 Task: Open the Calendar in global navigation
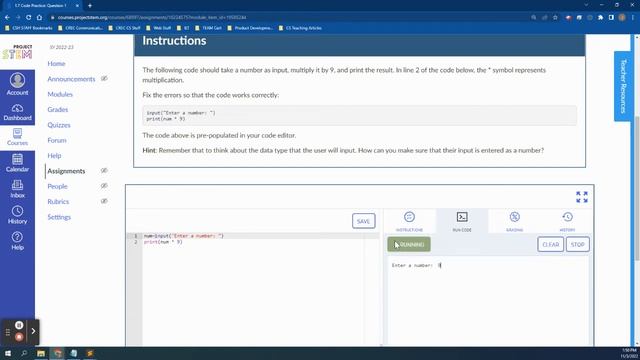coord(17,163)
